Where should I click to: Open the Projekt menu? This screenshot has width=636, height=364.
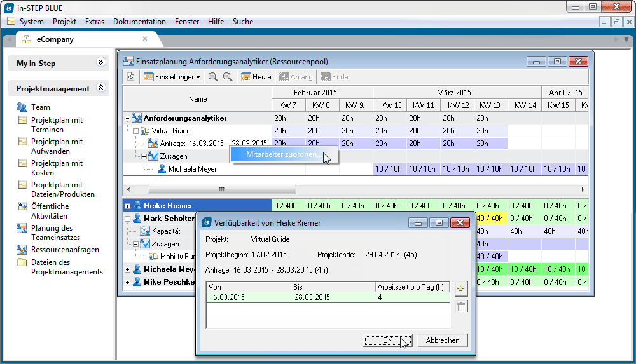64,22
